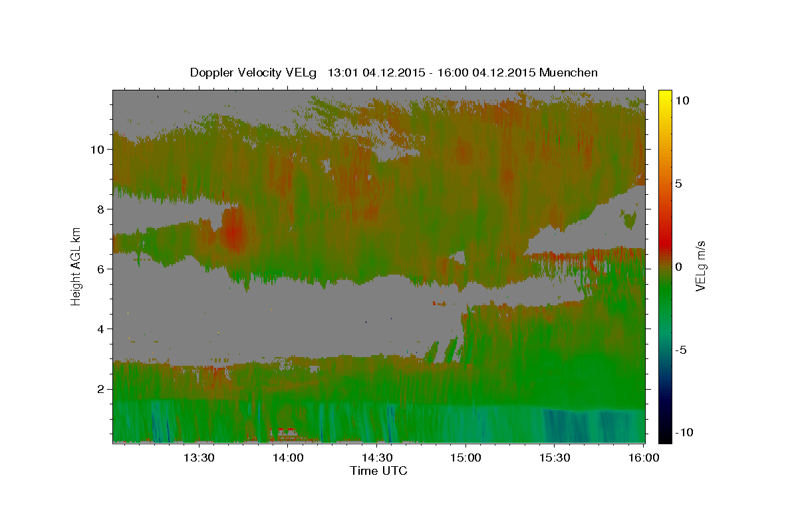Click the '13:30' time axis label
798x532 pixels.
coord(198,458)
